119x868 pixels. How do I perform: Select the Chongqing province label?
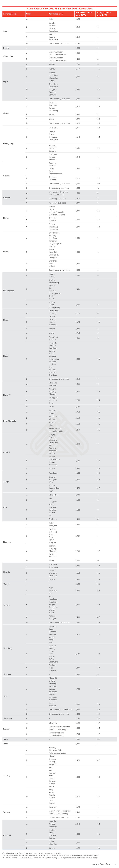pos(8,56)
